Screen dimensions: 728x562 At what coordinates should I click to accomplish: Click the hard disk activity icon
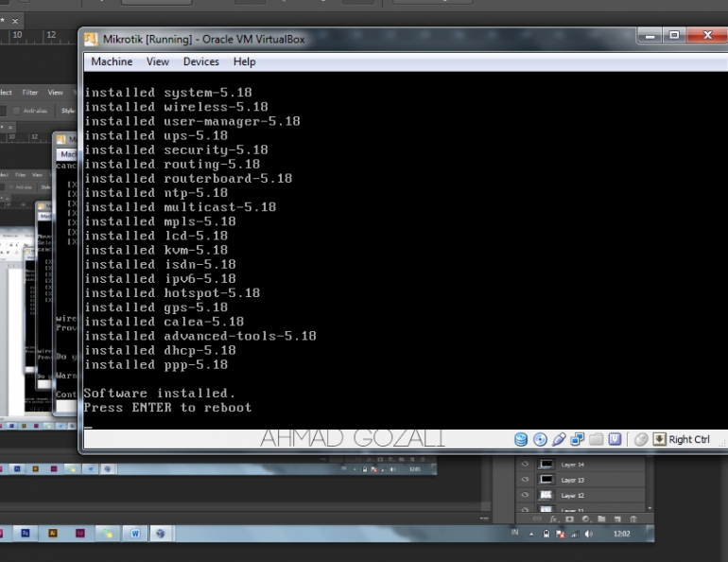coord(522,439)
